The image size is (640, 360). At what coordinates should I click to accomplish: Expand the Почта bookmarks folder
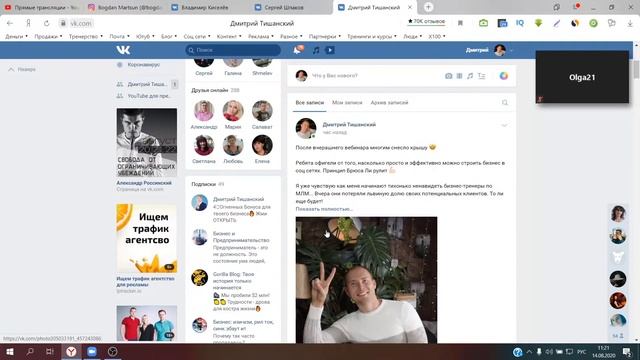pos(119,36)
